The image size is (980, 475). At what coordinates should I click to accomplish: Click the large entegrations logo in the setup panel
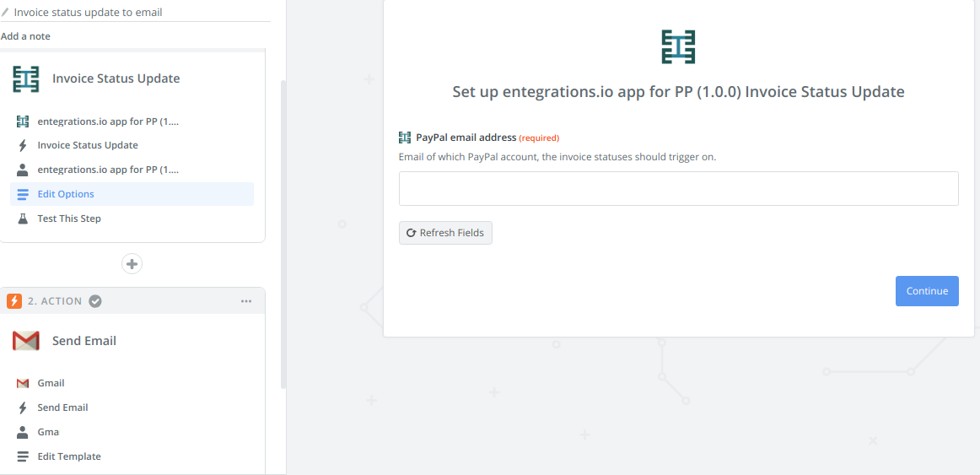click(x=679, y=47)
